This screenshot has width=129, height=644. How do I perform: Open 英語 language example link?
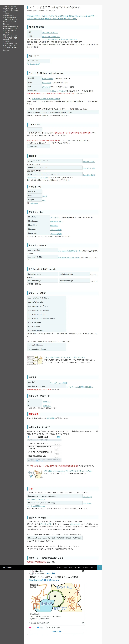pos(44,200)
